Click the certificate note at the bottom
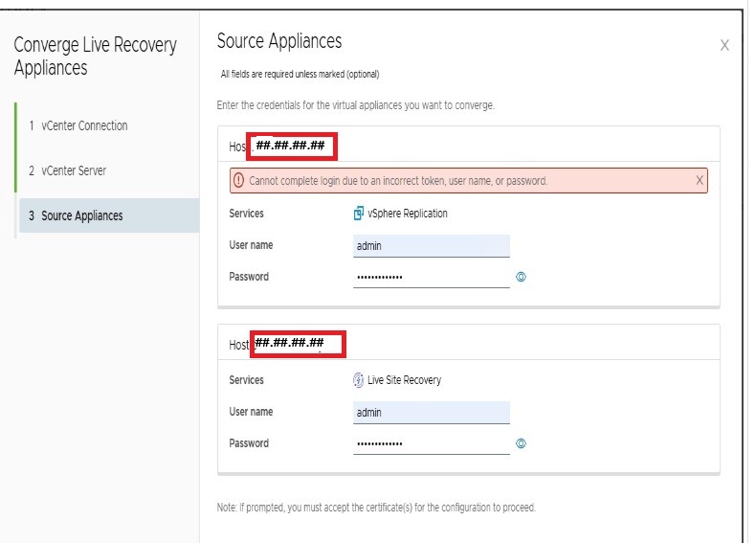The image size is (756, 543). pyautogui.click(x=376, y=508)
